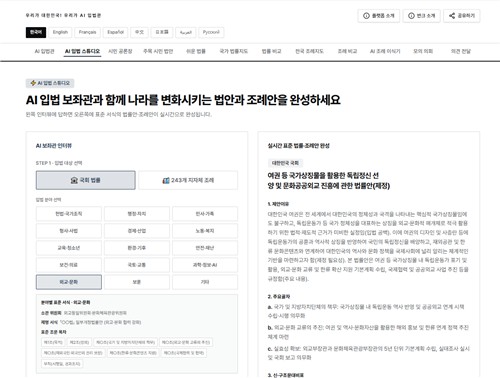Open the AI 입법관 nav tab

(44, 51)
